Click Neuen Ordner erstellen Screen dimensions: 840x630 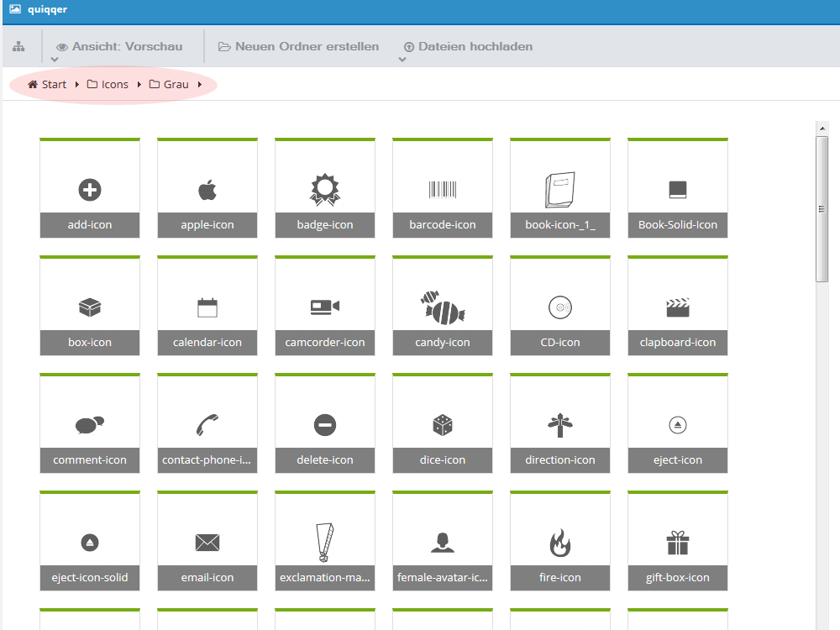pyautogui.click(x=298, y=46)
